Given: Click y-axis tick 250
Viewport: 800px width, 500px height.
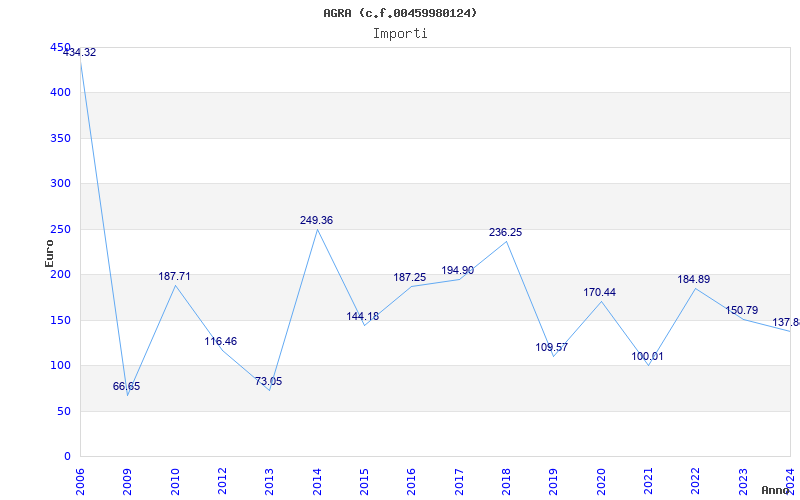Looking at the screenshot, I should tap(60, 230).
